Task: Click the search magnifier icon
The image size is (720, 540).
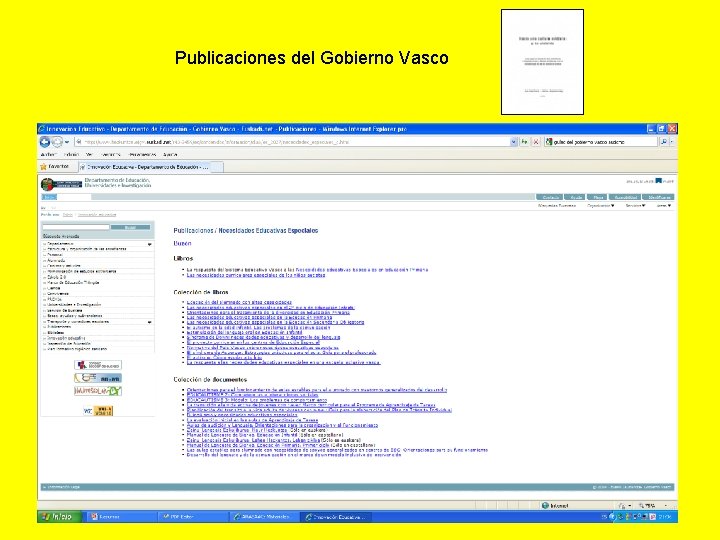Action: [x=664, y=142]
